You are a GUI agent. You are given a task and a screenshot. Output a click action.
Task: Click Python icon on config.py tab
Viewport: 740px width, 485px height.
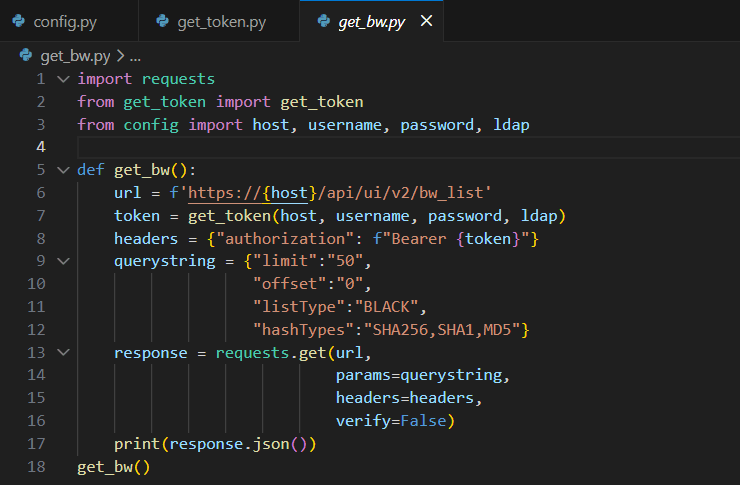[18, 21]
